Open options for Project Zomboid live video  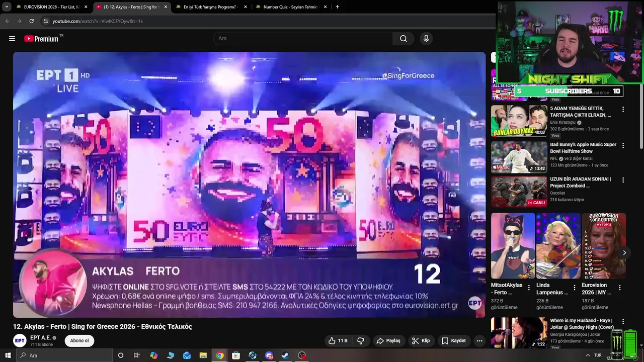click(623, 180)
